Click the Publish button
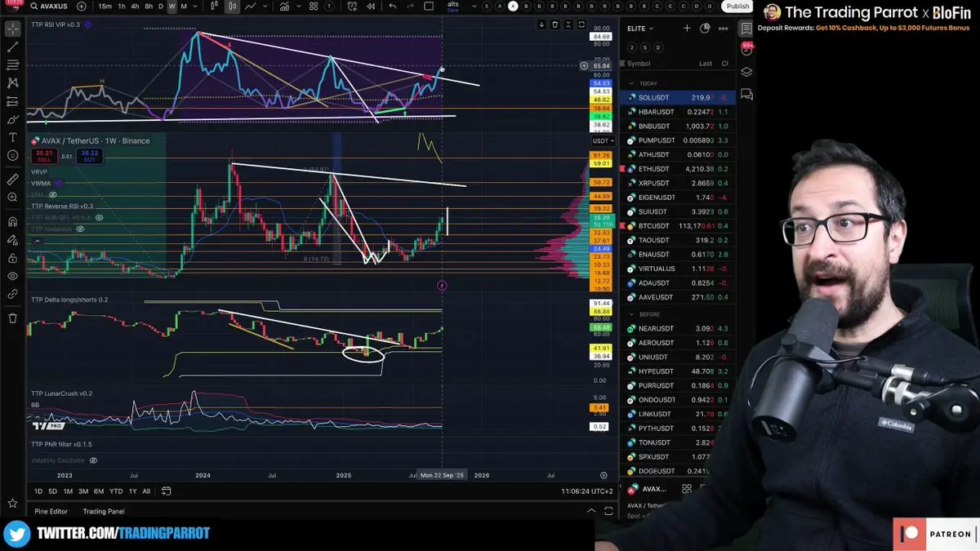The height and width of the screenshot is (551, 980). (737, 7)
